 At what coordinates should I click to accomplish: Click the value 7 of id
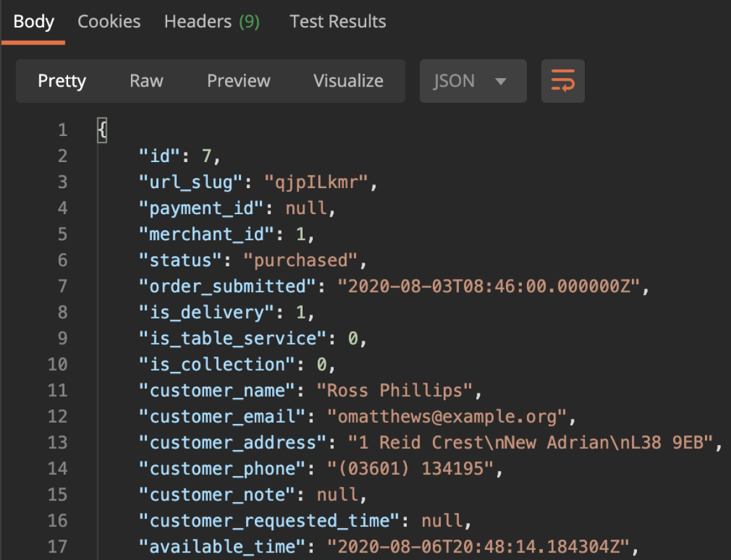point(207,156)
